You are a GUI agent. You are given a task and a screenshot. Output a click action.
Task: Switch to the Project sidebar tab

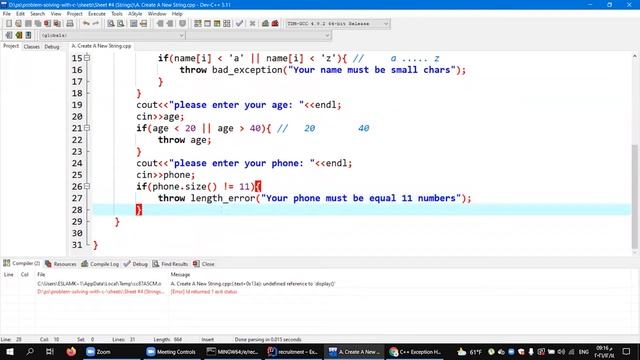pos(11,46)
